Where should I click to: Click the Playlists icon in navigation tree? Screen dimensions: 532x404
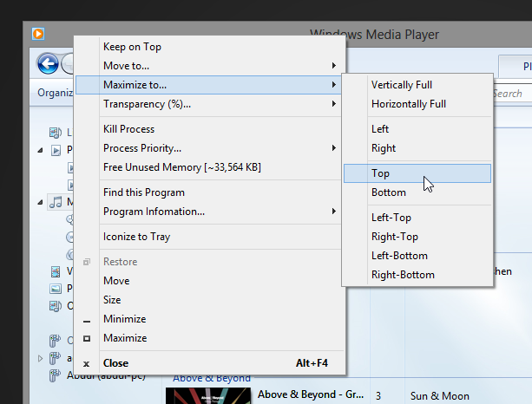point(56,150)
